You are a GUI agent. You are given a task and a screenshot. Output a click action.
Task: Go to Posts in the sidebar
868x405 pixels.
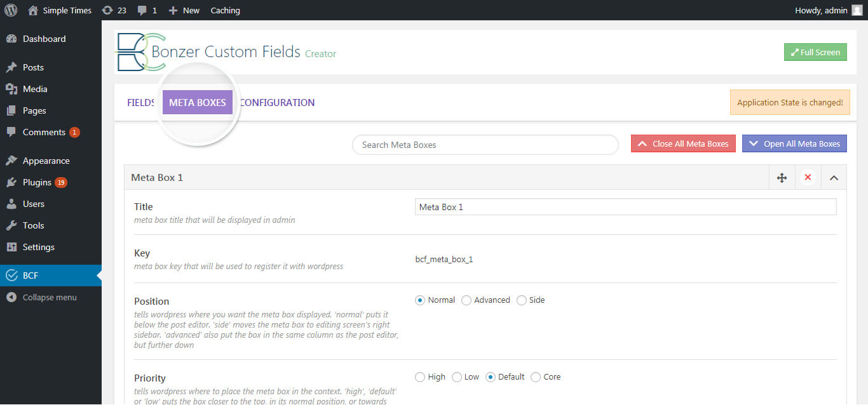pyautogui.click(x=51, y=67)
